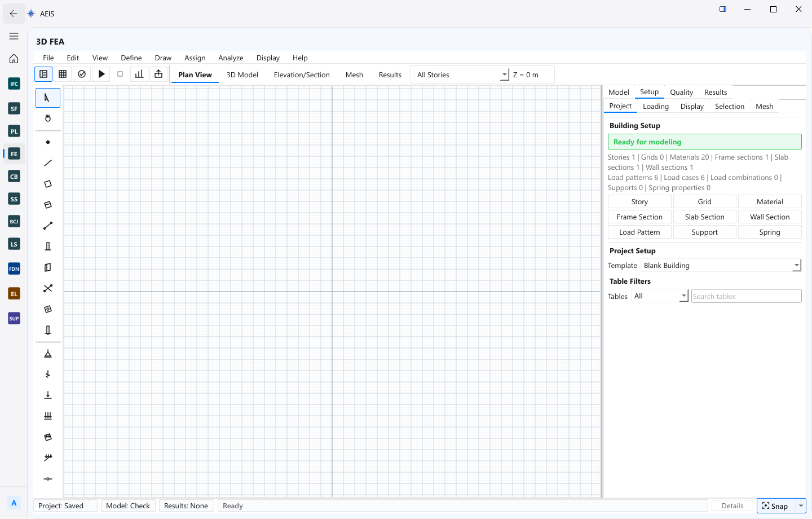Select the pointer selection tool
This screenshot has height=519, width=812.
point(48,98)
